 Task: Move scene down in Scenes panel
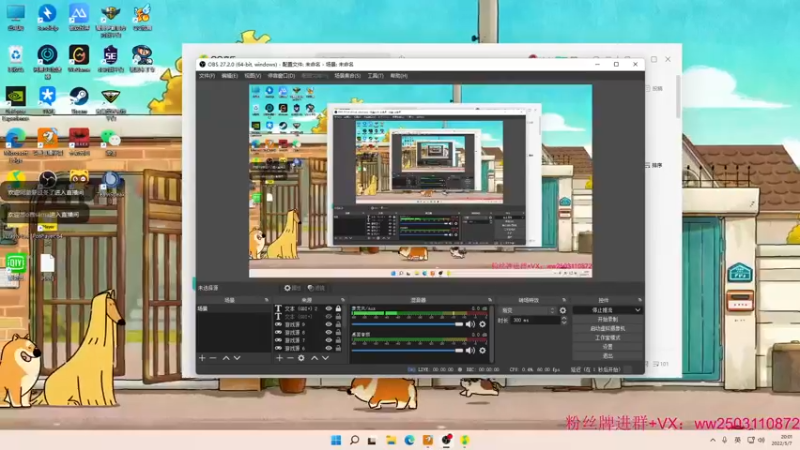(x=237, y=358)
